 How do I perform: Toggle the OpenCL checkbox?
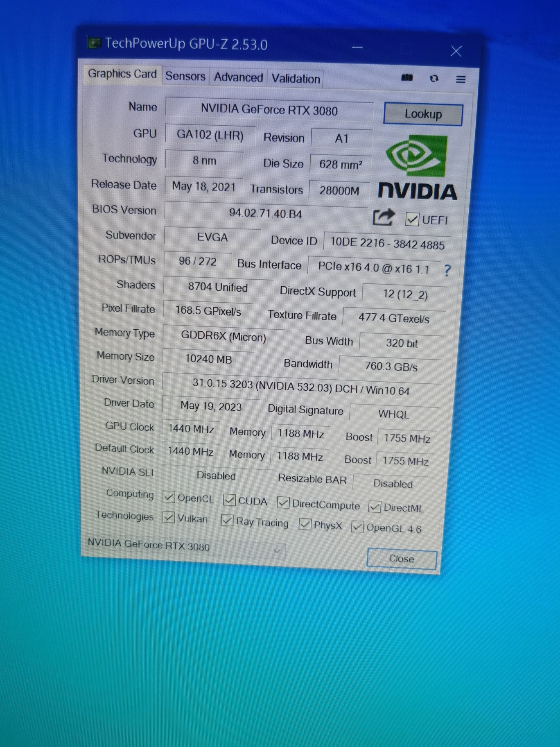(169, 497)
